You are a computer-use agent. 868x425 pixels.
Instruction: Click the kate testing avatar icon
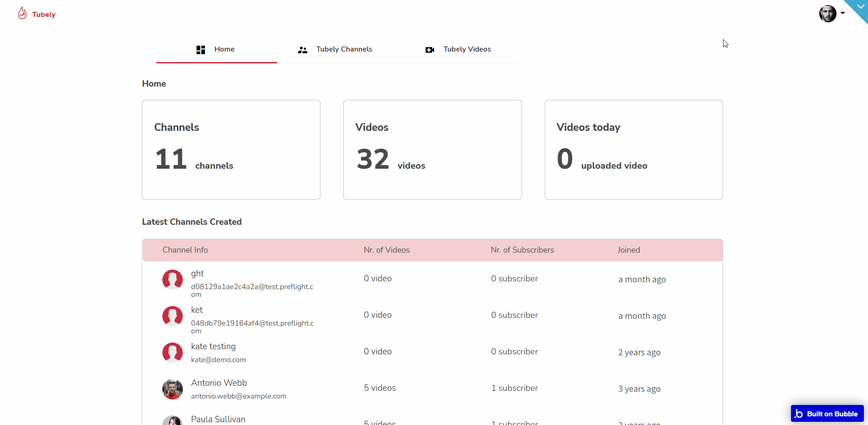[172, 352]
